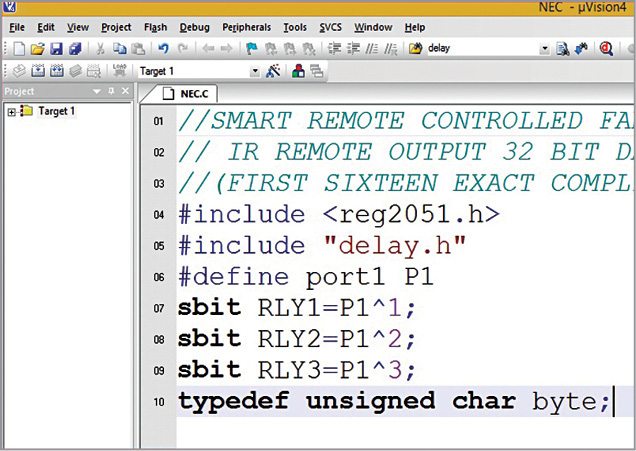This screenshot has width=636, height=451.
Task: Open the Project panel menu arrow
Action: pyautogui.click(x=96, y=92)
